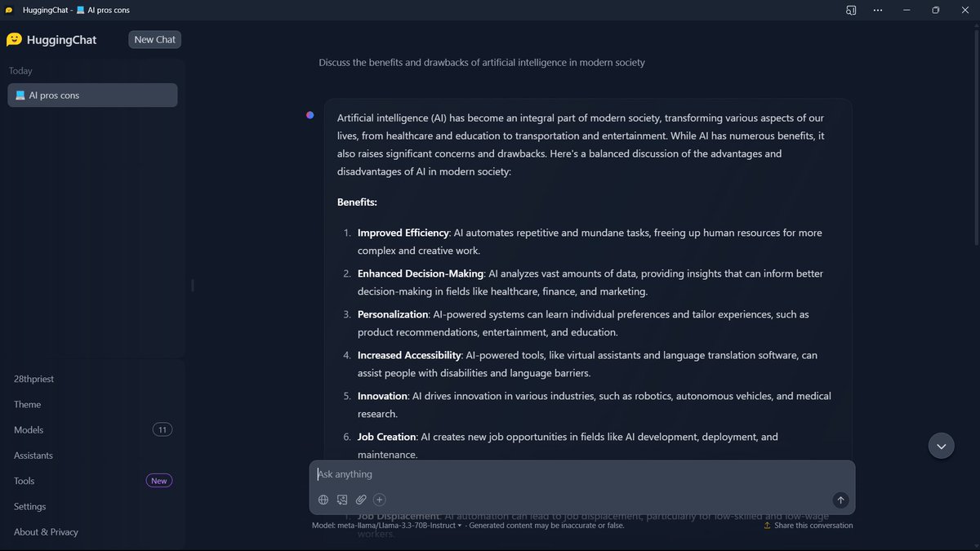Viewport: 980px width, 551px height.
Task: Click the window tab title 'AI pros cons'
Action: coord(109,10)
